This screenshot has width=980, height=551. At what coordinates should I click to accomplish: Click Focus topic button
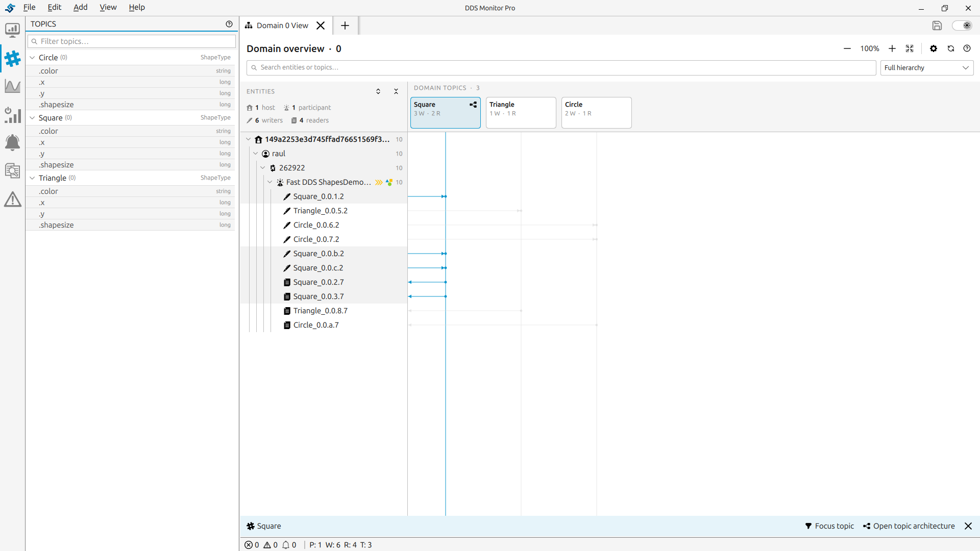coord(829,526)
